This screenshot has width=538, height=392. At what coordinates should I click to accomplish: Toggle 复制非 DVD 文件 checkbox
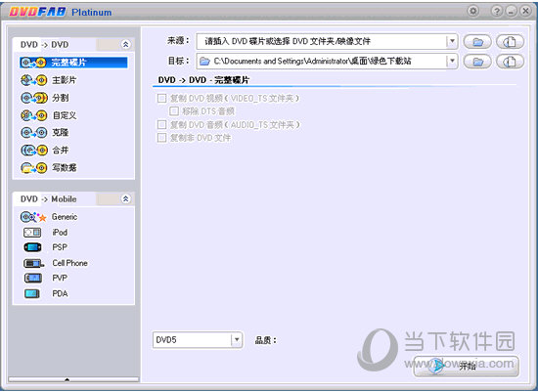click(x=161, y=138)
